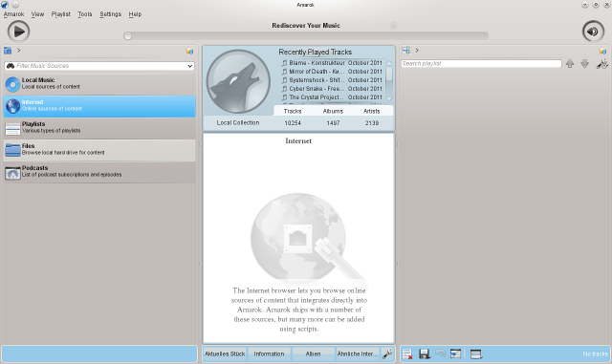The image size is (612, 364).
Task: Click the Local Collection label
Action: [x=238, y=122]
